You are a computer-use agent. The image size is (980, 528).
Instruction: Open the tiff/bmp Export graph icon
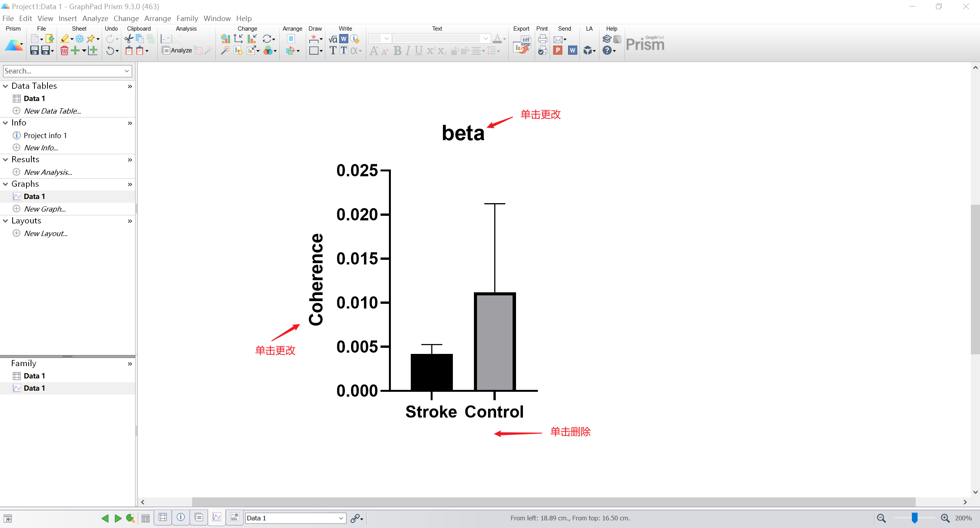(522, 44)
